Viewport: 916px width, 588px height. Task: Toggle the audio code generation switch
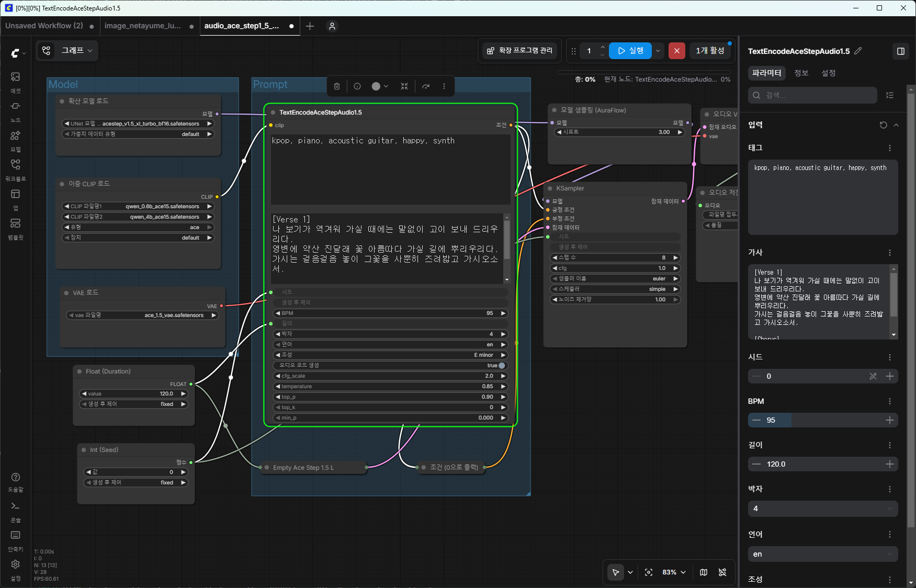502,366
